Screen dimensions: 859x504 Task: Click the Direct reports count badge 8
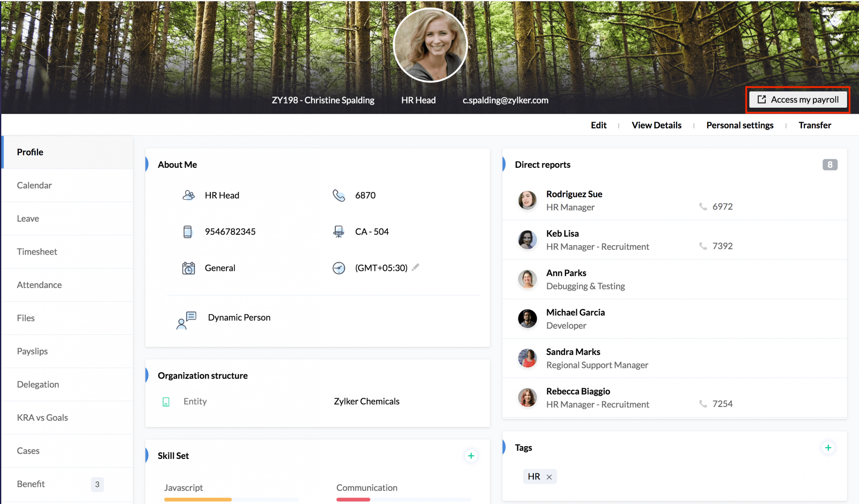(x=829, y=165)
